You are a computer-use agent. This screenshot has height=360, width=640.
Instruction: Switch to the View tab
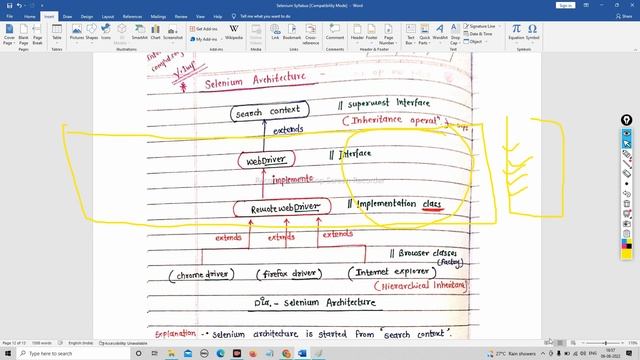(200, 17)
